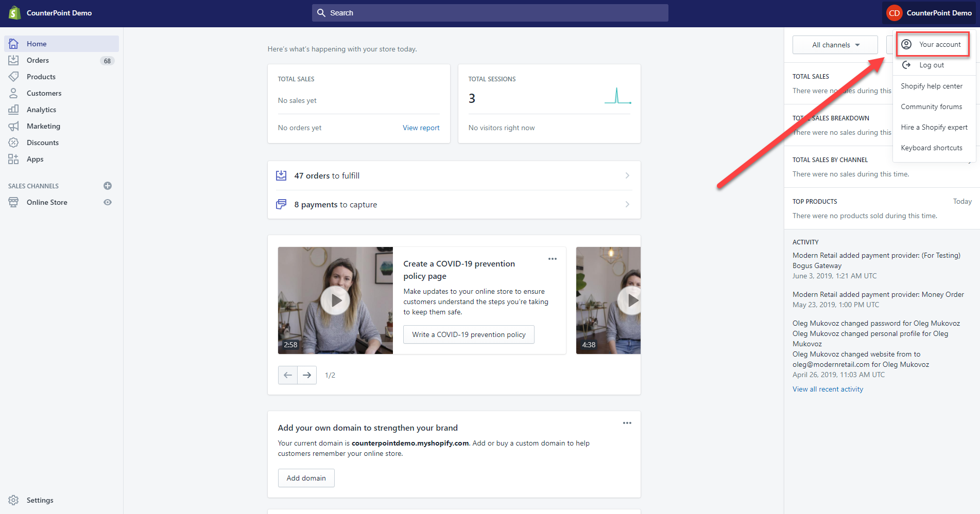The width and height of the screenshot is (980, 514).
Task: Focus the Search input field
Action: click(490, 13)
